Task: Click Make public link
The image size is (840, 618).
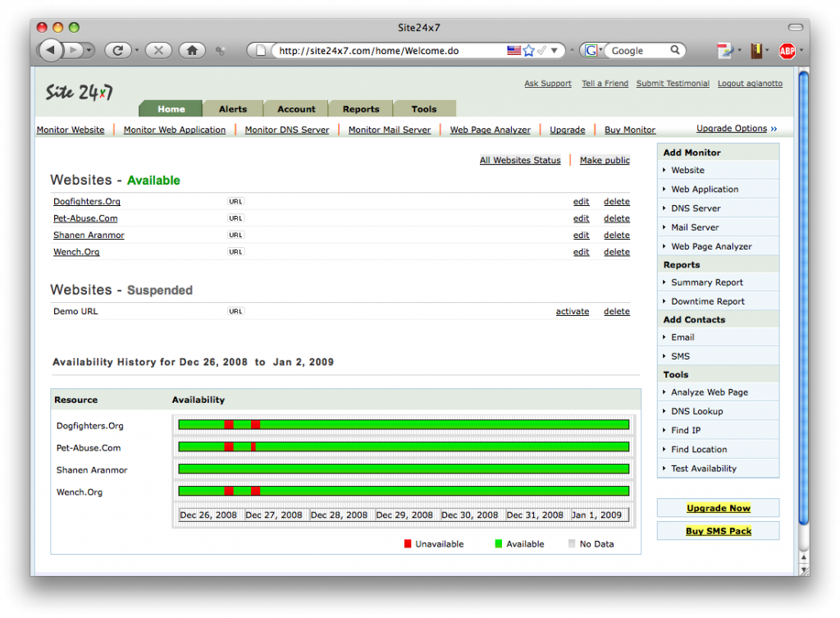Action: pyautogui.click(x=605, y=160)
